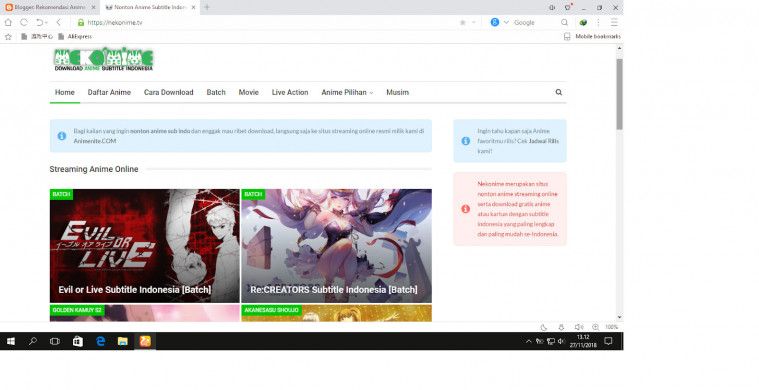This screenshot has height=390, width=759.
Task: Close the Nonton Anime Subtitle tab
Action: coord(194,7)
